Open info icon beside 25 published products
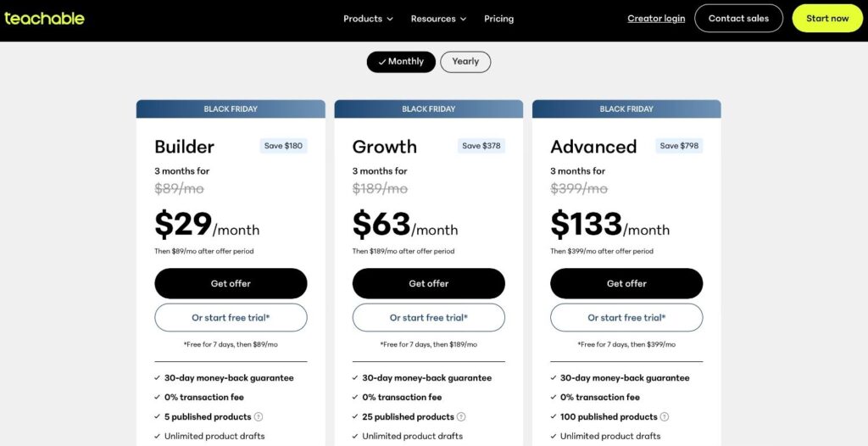The height and width of the screenshot is (446, 868). [461, 416]
